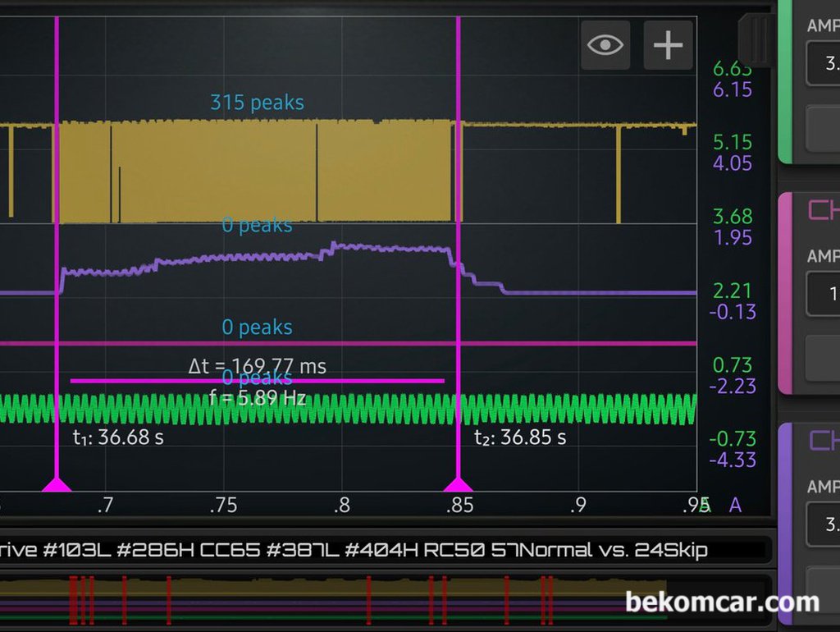Click the green channel color strip

tap(785, 80)
